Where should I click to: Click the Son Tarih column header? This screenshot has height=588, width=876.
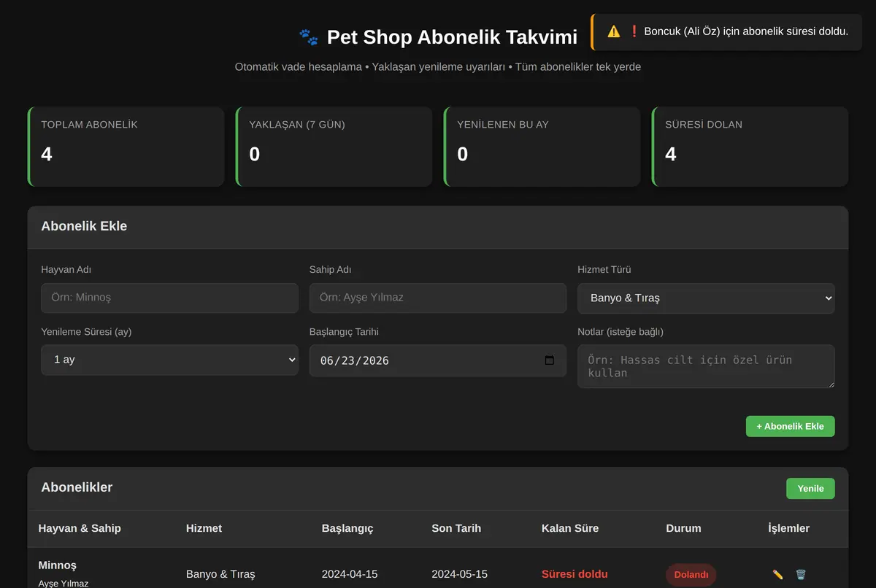click(456, 528)
